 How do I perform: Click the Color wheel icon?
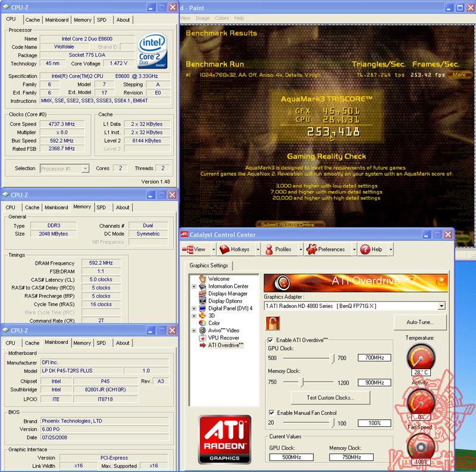point(202,323)
